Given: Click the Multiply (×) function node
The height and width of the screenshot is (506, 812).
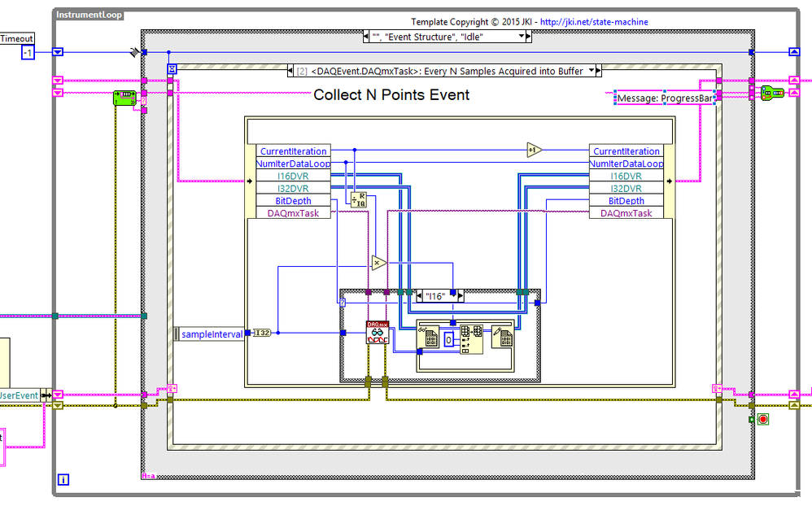Looking at the screenshot, I should point(378,263).
